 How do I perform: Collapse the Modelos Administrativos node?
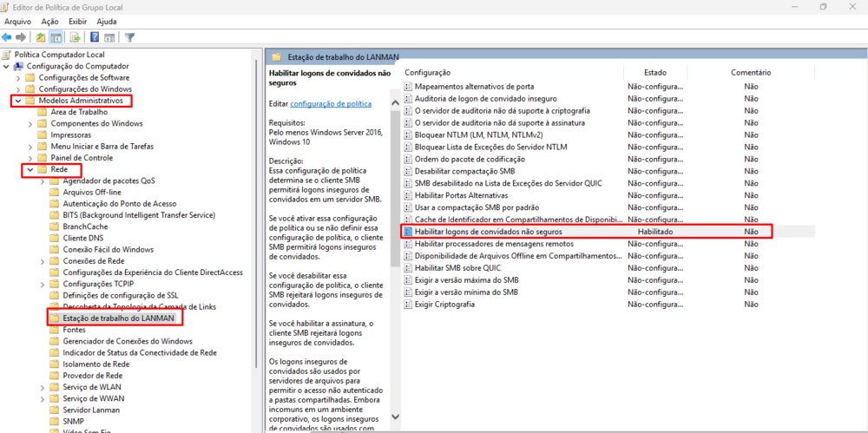pyautogui.click(x=19, y=101)
